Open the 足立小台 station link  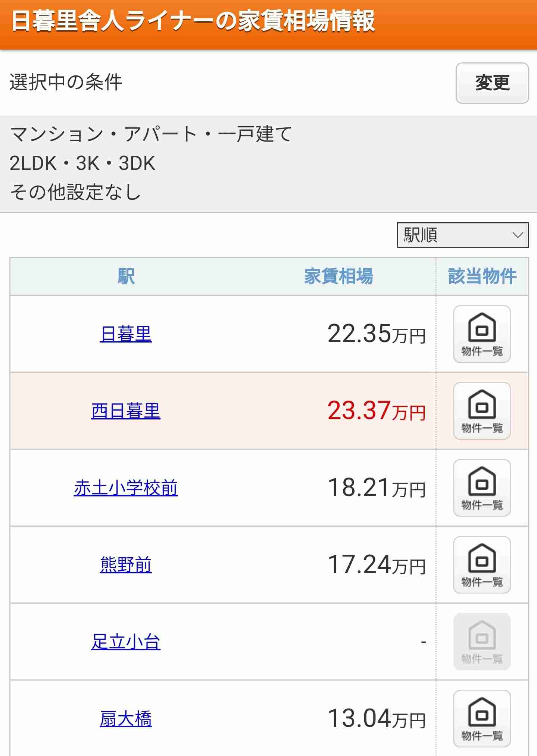(126, 642)
